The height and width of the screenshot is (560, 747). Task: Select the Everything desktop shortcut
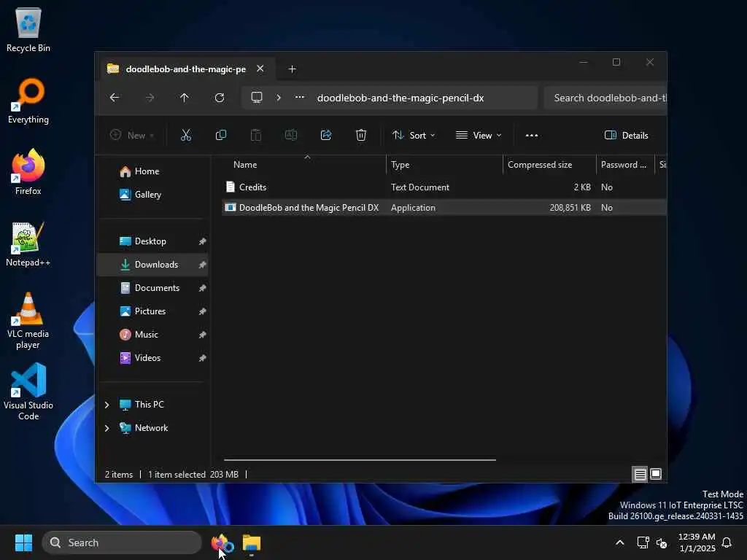28,101
